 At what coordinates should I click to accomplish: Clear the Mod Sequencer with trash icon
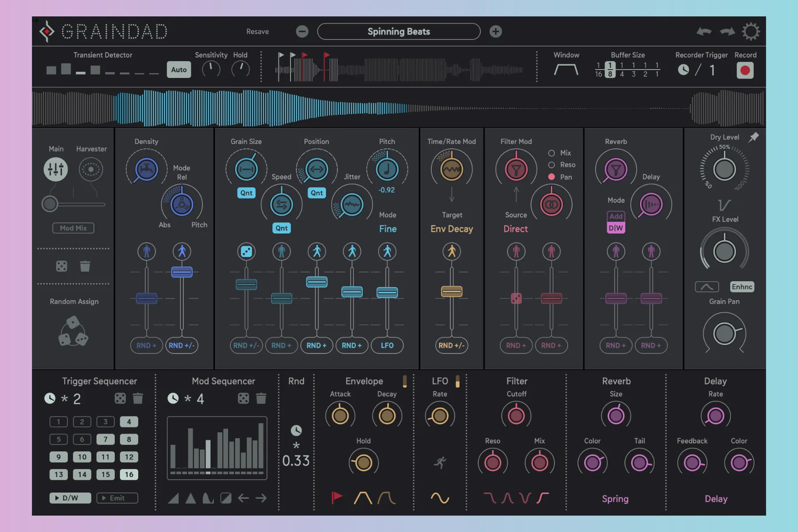261,399
